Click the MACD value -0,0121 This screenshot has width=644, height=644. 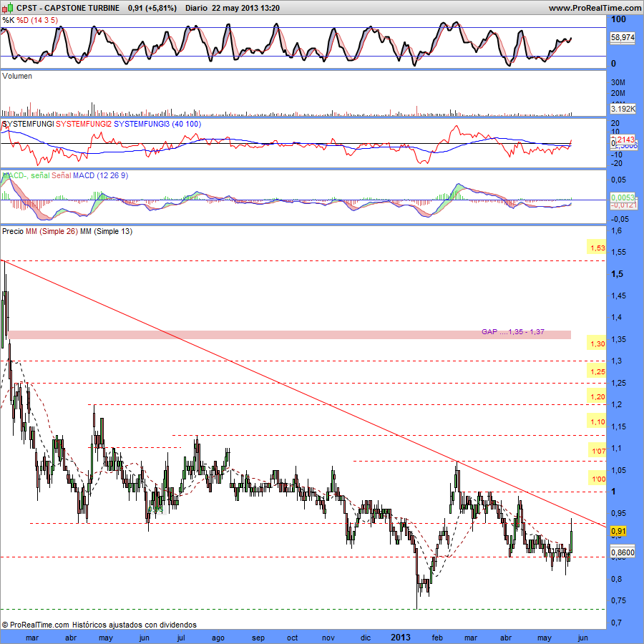coord(623,205)
